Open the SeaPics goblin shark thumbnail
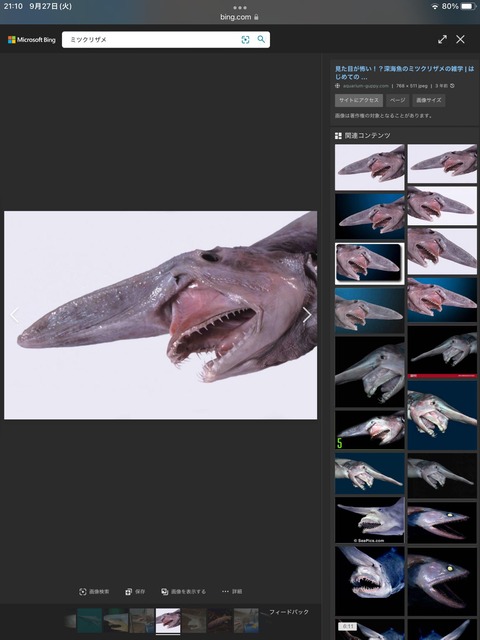480x640 pixels. [x=370, y=520]
